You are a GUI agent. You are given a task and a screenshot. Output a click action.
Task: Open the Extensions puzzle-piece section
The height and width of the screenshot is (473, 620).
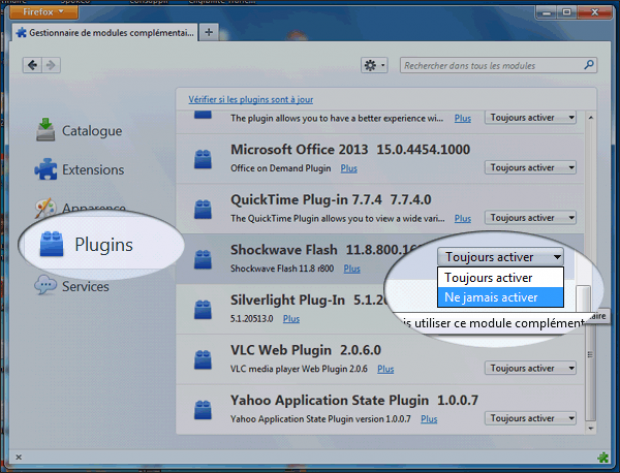pyautogui.click(x=46, y=169)
